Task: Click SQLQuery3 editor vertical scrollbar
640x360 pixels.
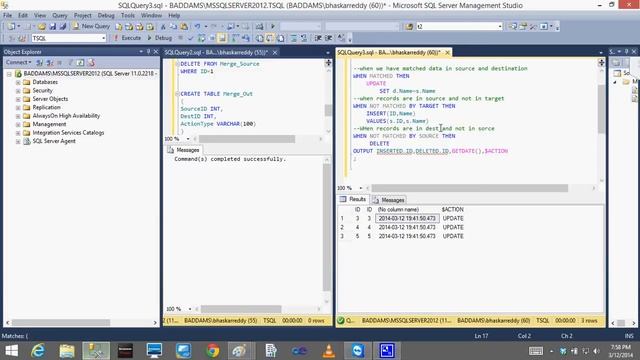Action: click(x=601, y=109)
